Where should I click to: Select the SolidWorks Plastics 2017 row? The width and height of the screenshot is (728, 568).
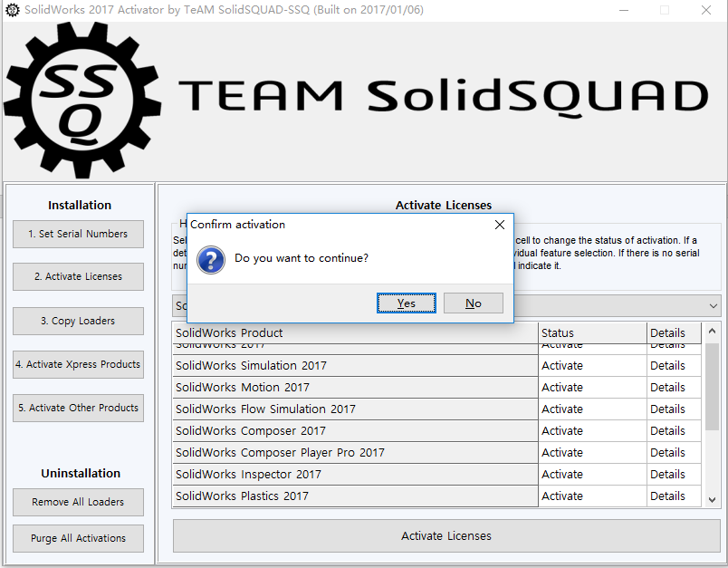355,496
